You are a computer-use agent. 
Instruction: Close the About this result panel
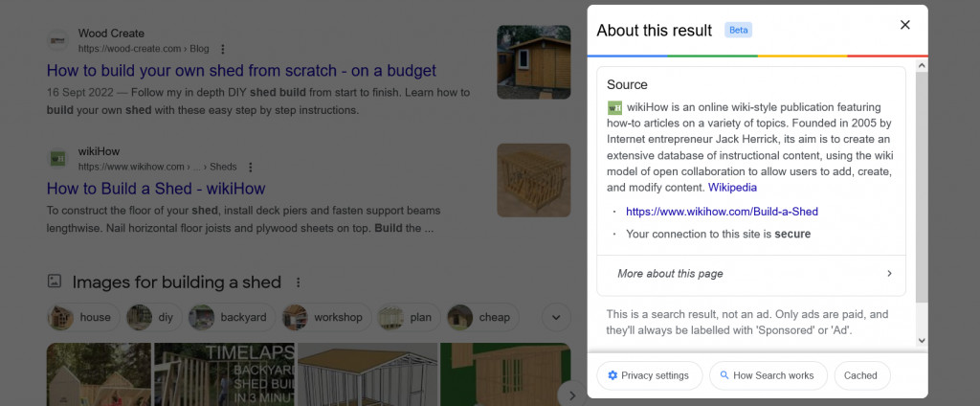pyautogui.click(x=904, y=25)
